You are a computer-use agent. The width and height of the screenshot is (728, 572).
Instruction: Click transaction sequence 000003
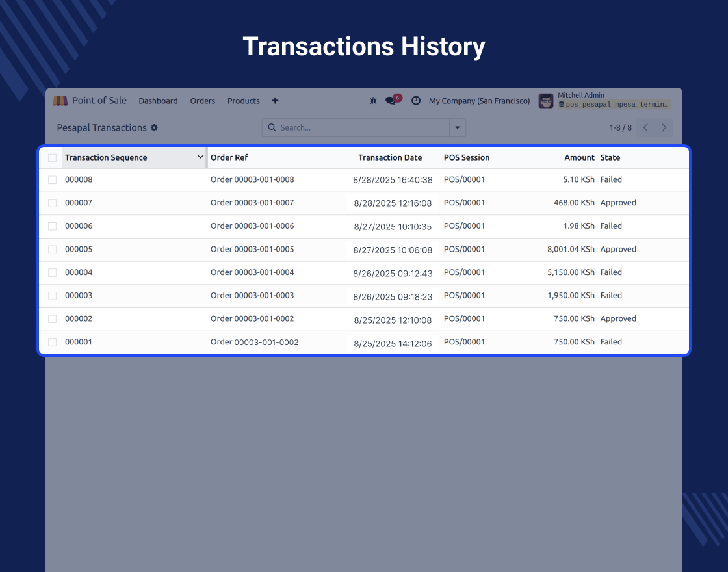(79, 296)
